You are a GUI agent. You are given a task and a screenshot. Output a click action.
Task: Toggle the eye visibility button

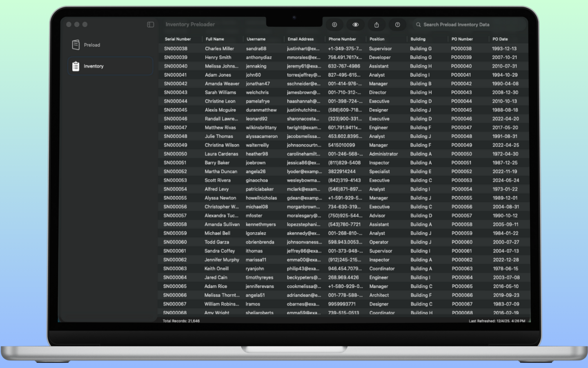356,25
